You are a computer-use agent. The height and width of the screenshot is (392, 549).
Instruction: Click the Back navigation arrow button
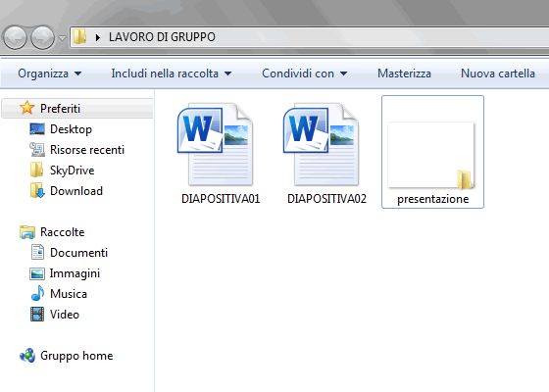pyautogui.click(x=15, y=37)
